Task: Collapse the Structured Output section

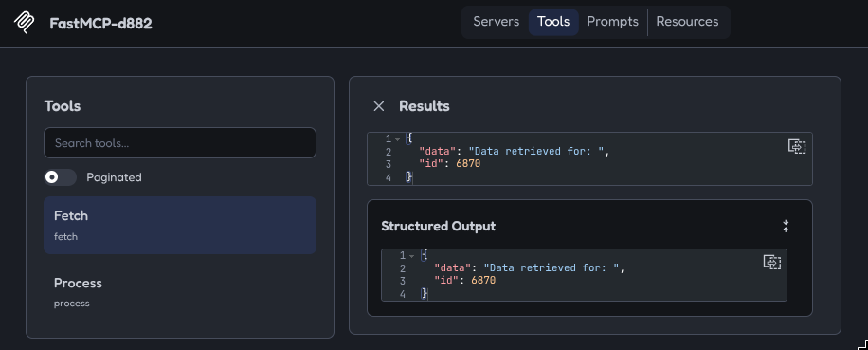Action: (786, 226)
